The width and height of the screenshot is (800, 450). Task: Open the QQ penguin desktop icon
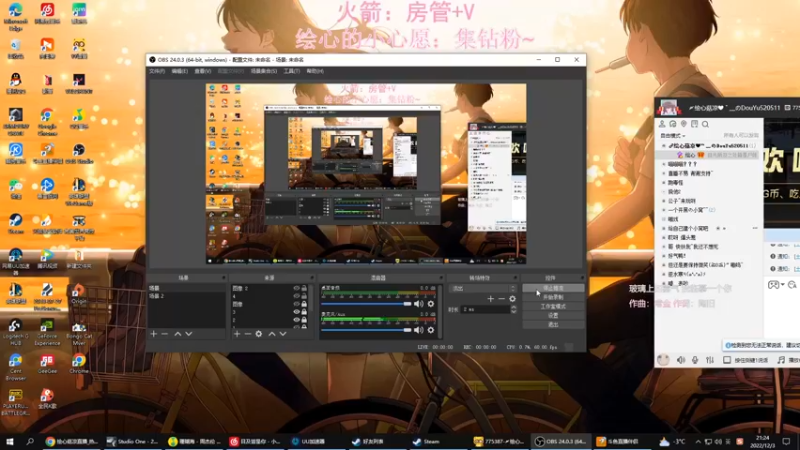15,84
